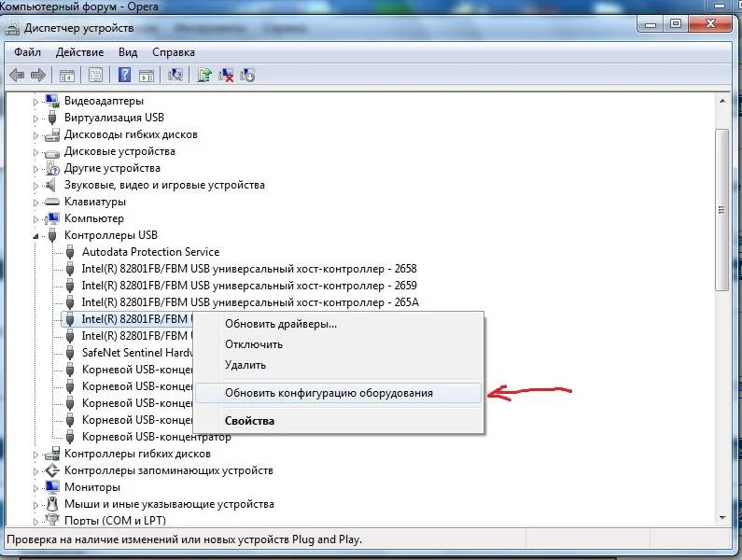
Task: Click the Properties sheet toolbar icon
Action: click(x=95, y=75)
